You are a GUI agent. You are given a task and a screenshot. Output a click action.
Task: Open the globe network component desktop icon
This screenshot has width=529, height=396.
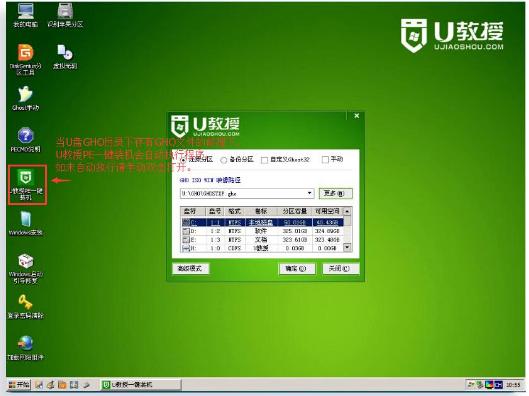[26, 348]
